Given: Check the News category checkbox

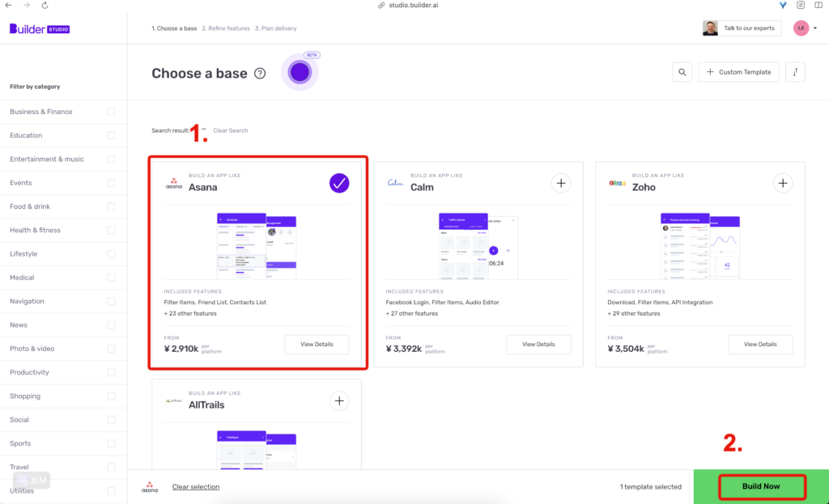Looking at the screenshot, I should (x=111, y=325).
